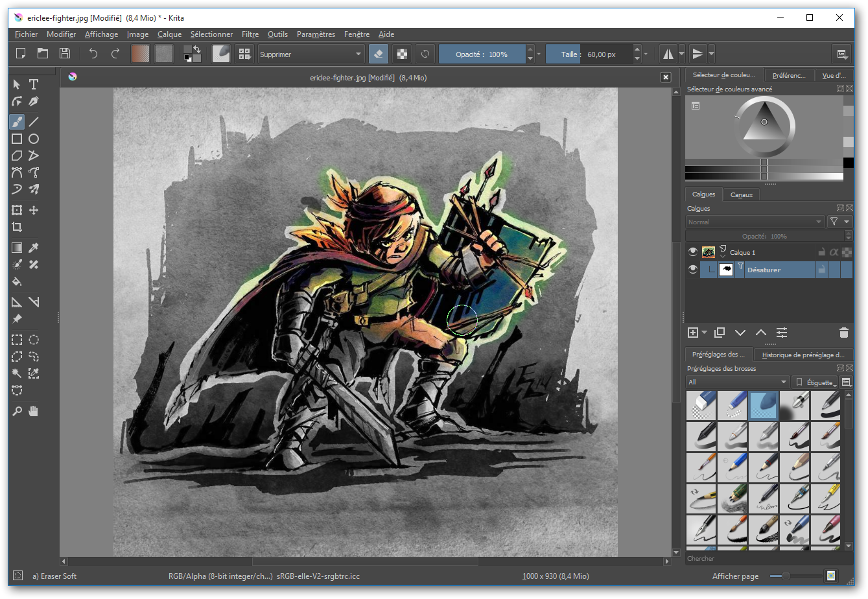Image resolution: width=868 pixels, height=599 pixels.
Task: Click the Save document icon
Action: pyautogui.click(x=65, y=54)
